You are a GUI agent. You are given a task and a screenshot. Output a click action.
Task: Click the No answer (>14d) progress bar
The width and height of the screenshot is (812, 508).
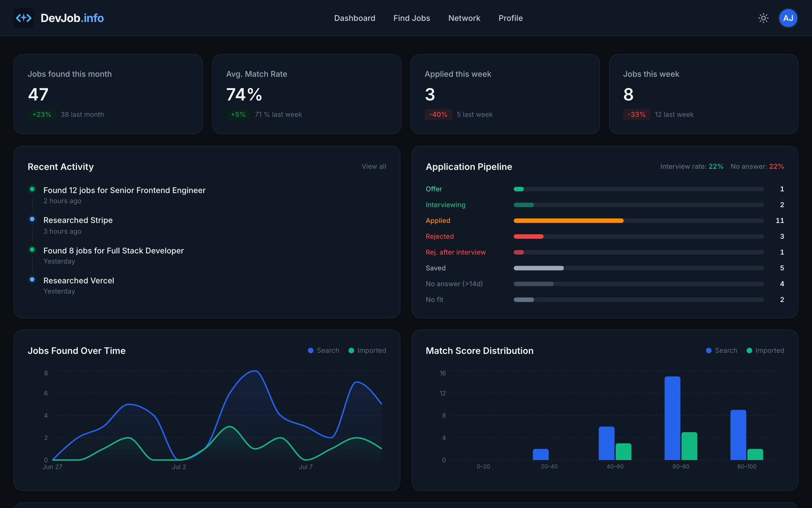[533, 284]
